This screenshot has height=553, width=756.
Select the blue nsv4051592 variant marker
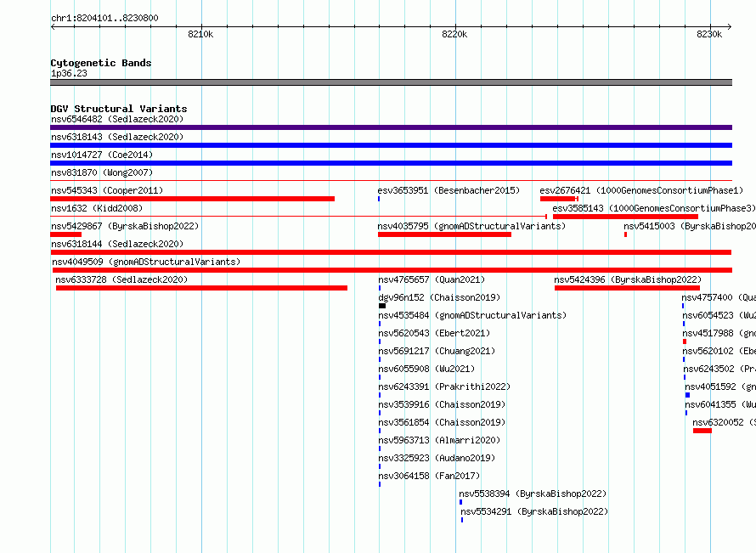(687, 395)
